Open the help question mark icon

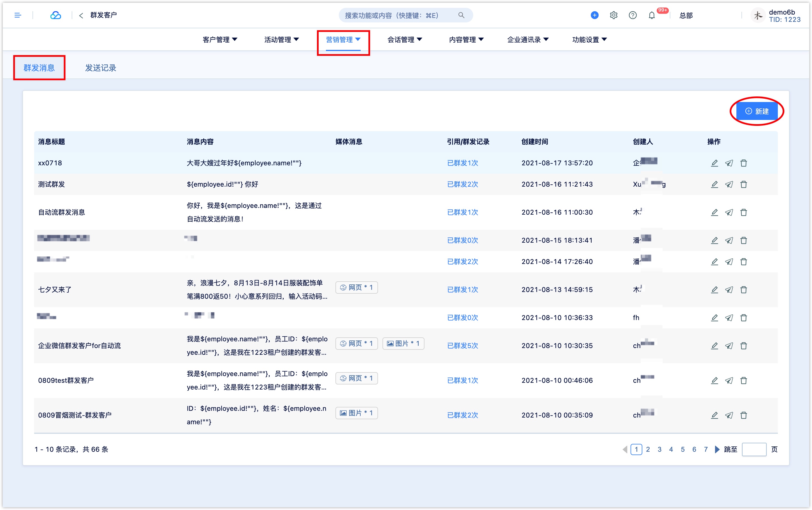633,15
